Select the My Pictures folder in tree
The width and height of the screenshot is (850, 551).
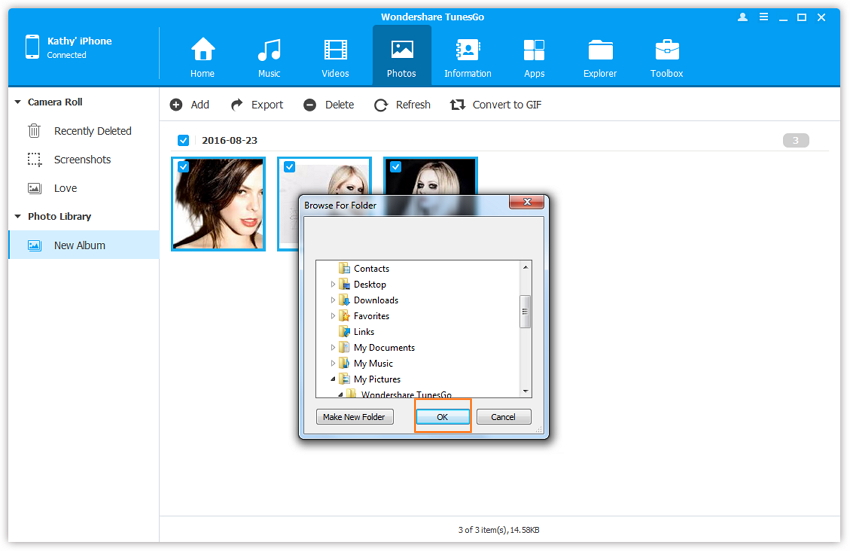tap(376, 379)
